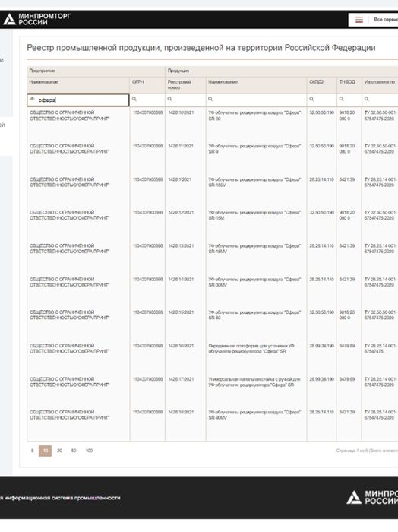The height and width of the screenshot is (532, 398).
Task: Set page size to 50 rows
Action: (74, 451)
